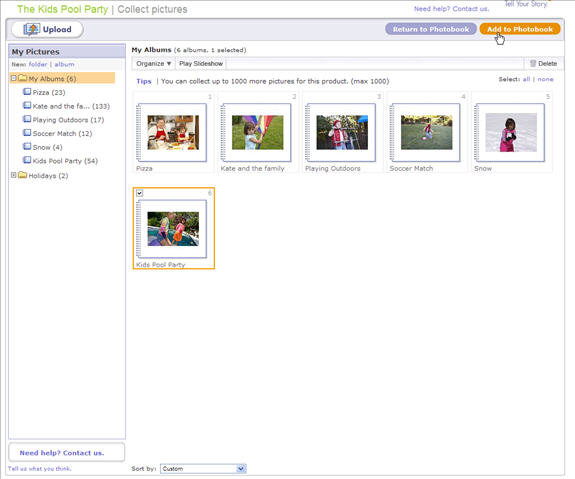Open the Sort by Custom dropdown
This screenshot has width=575, height=479.
203,469
